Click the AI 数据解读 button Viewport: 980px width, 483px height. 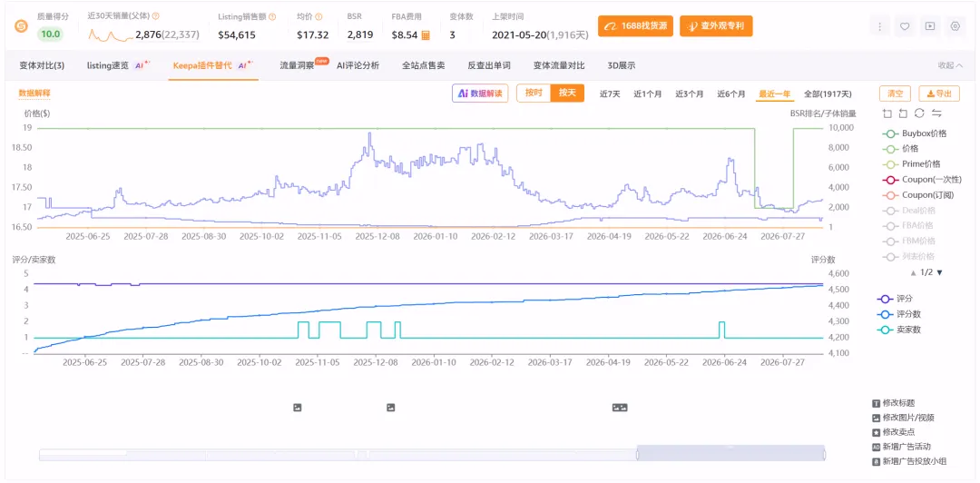[x=480, y=94]
